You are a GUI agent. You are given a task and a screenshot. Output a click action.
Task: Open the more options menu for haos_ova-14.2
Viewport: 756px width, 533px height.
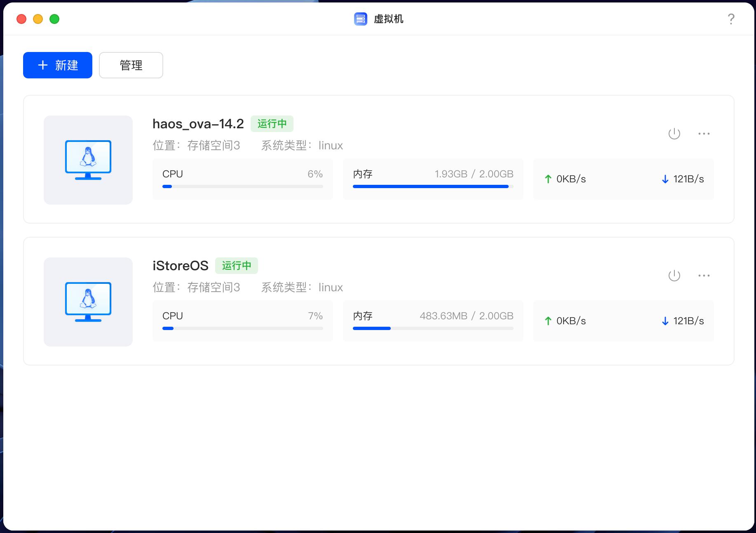(x=704, y=134)
